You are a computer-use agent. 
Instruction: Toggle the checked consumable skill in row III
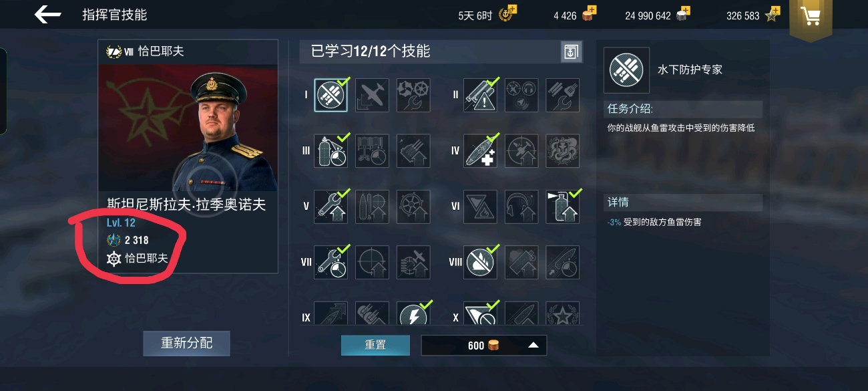click(x=331, y=151)
